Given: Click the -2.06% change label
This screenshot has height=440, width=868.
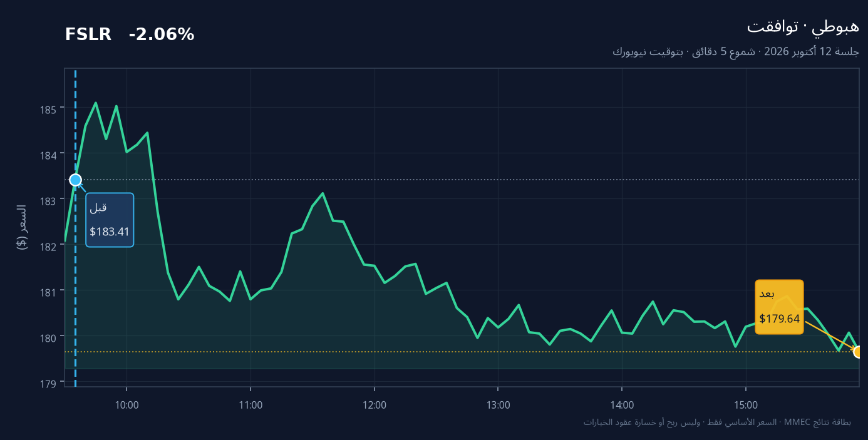Looking at the screenshot, I should [x=162, y=35].
